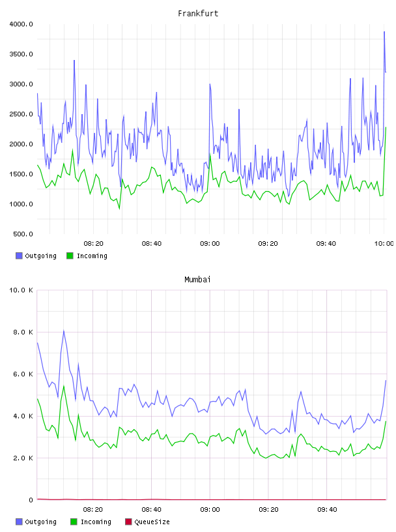Click the Frankfurt outgoing peak near 10:00
The height and width of the screenshot is (532, 396).
coord(384,32)
